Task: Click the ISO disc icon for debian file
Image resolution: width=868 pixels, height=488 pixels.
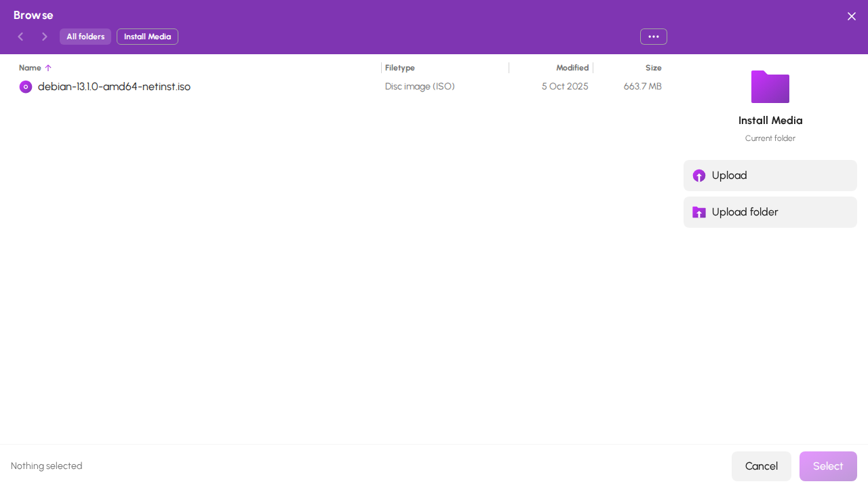Action: (26, 87)
